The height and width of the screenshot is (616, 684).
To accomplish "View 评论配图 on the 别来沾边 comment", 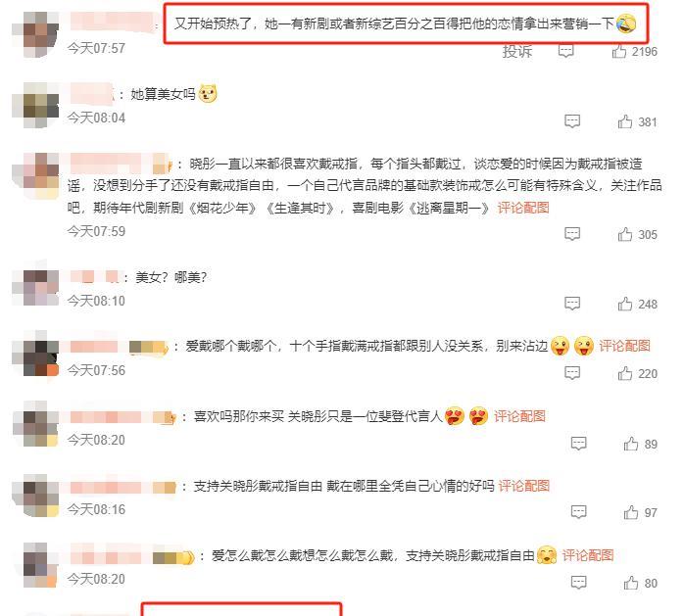I will 624,346.
